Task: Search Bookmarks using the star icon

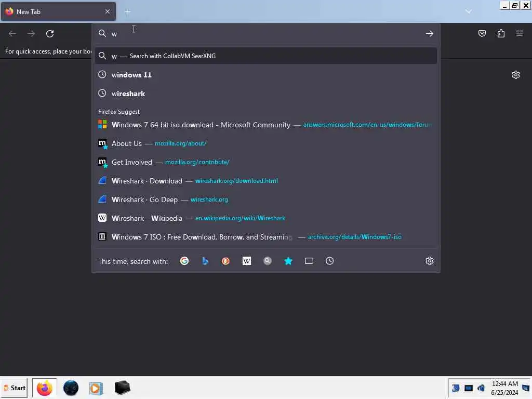Action: pos(288,261)
